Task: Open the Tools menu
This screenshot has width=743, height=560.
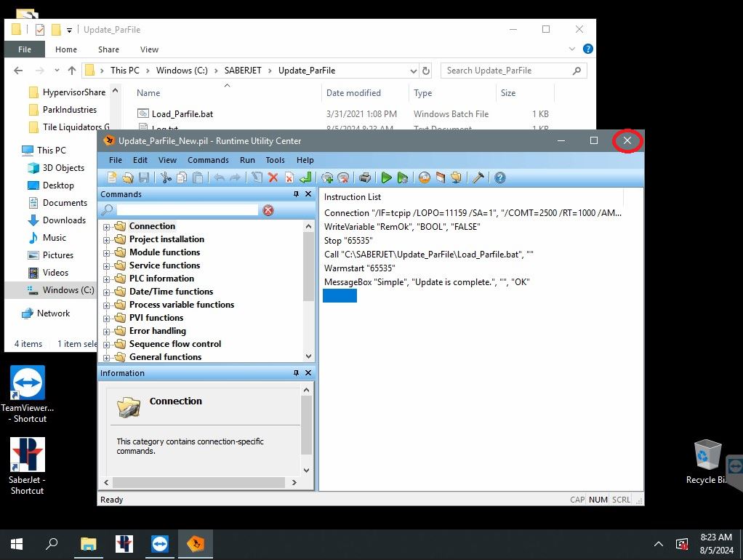Action: point(275,160)
